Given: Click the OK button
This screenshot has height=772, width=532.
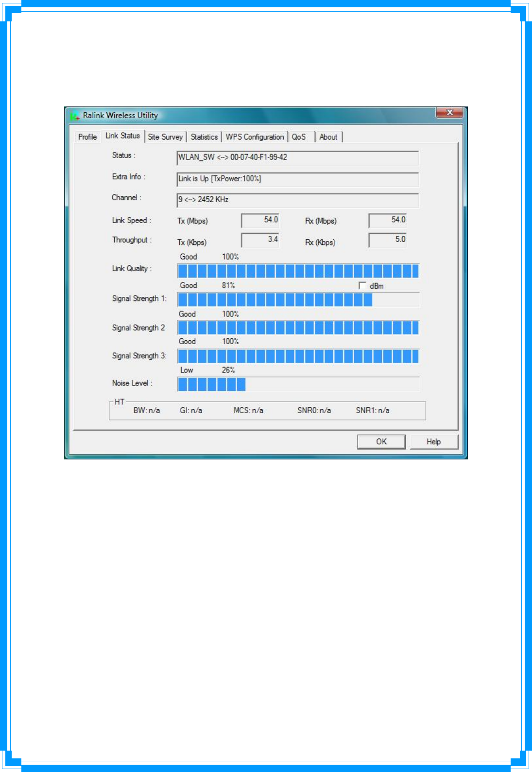Looking at the screenshot, I should pyautogui.click(x=381, y=441).
